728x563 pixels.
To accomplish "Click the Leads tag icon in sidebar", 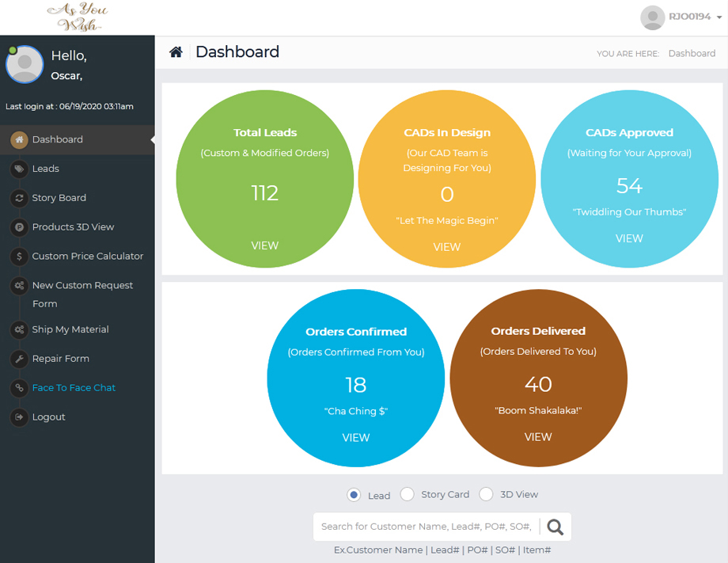I will (x=19, y=169).
